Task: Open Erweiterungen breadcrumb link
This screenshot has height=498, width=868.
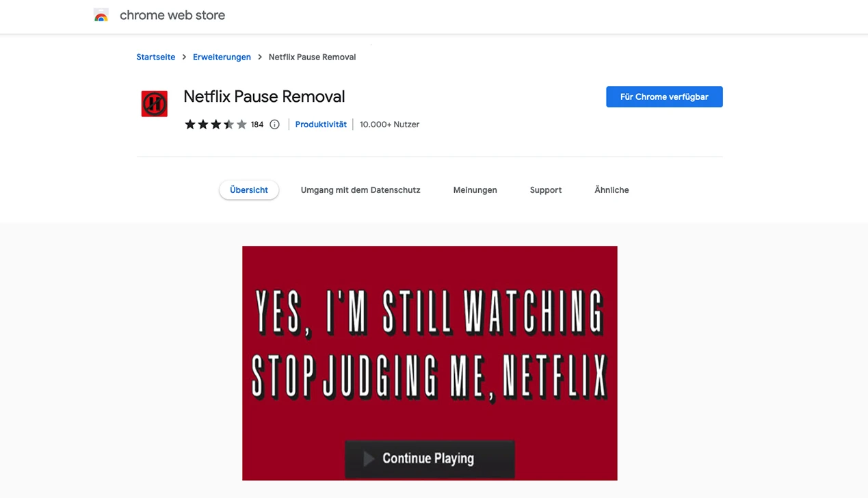Action: [222, 57]
